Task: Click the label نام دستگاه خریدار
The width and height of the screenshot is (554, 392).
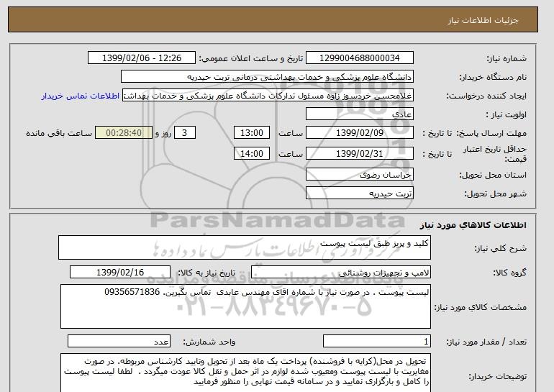Action: (493, 77)
